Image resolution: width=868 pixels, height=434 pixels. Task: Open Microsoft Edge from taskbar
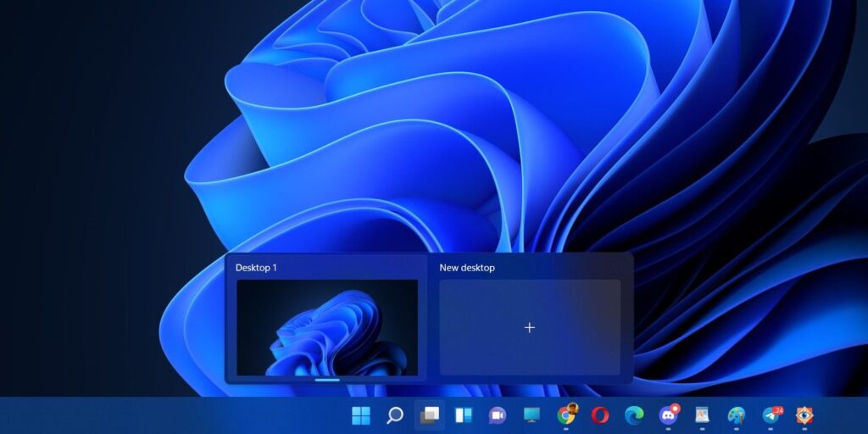pos(634,415)
